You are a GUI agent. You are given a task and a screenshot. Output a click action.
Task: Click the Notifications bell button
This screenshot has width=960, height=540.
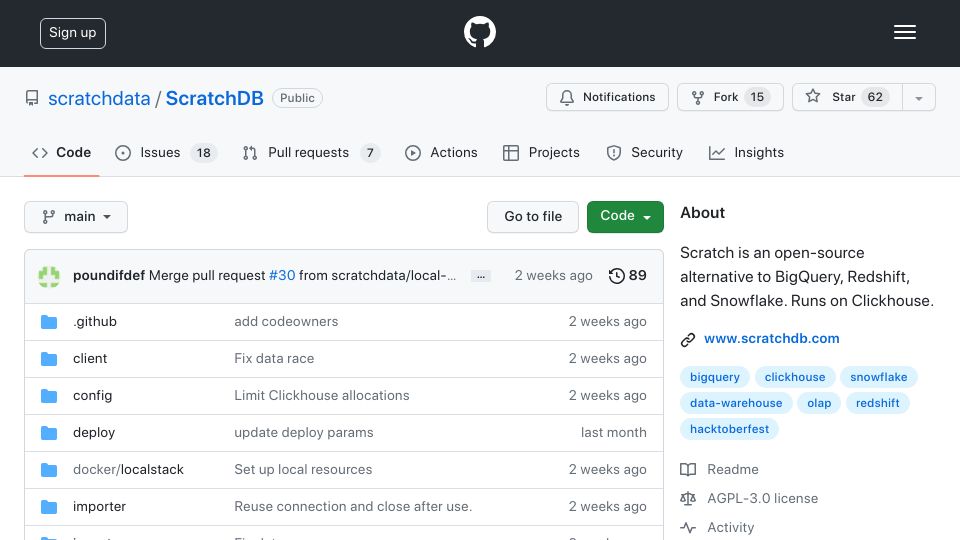607,97
